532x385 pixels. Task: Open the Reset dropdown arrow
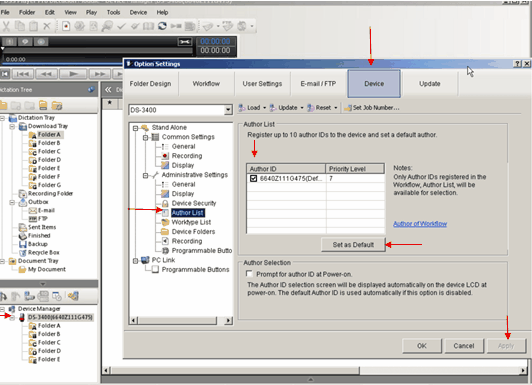click(x=336, y=108)
